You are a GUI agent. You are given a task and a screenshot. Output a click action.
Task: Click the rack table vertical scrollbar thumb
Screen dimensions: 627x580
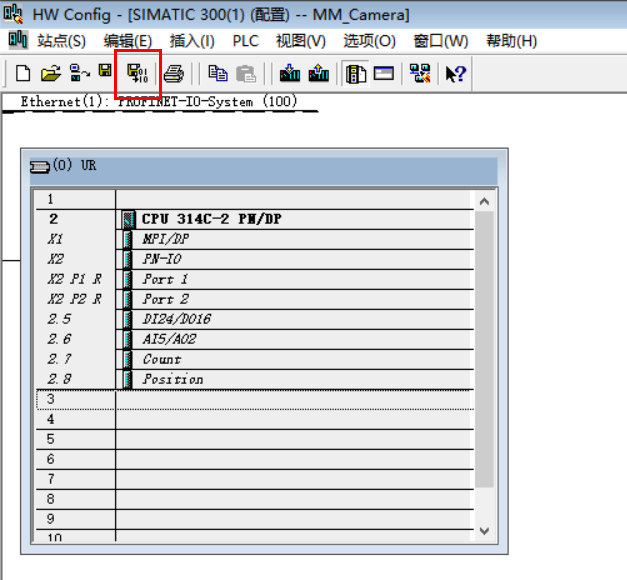484,349
